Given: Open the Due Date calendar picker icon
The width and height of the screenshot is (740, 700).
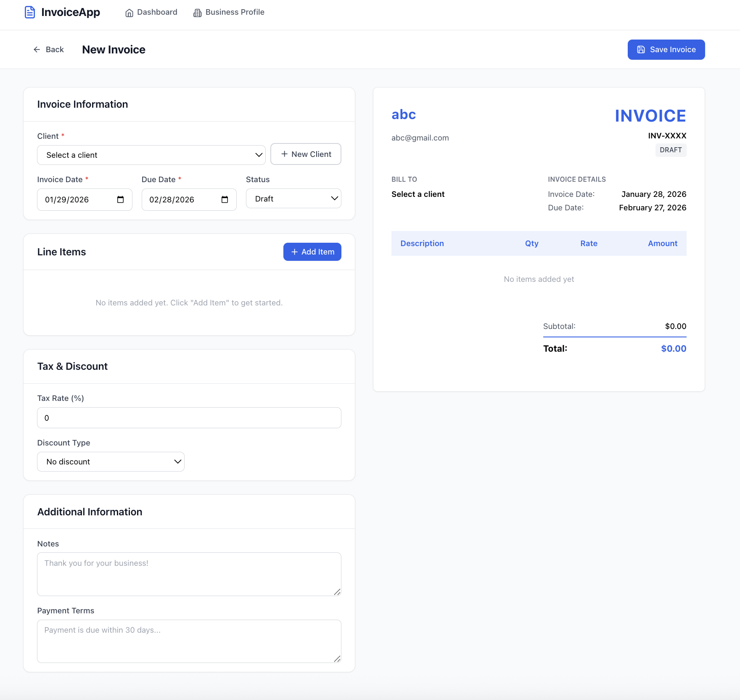Looking at the screenshot, I should coord(225,199).
